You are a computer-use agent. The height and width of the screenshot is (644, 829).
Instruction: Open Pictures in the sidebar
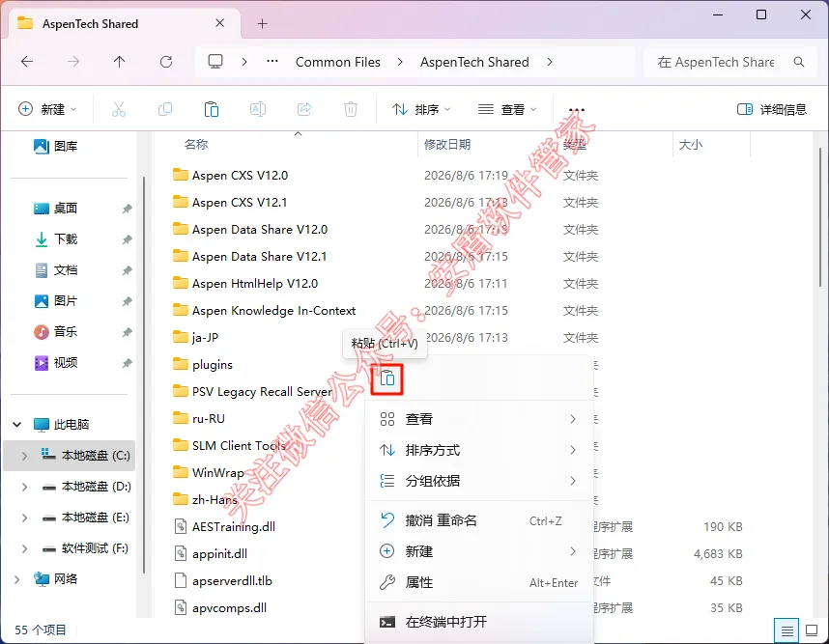55,300
